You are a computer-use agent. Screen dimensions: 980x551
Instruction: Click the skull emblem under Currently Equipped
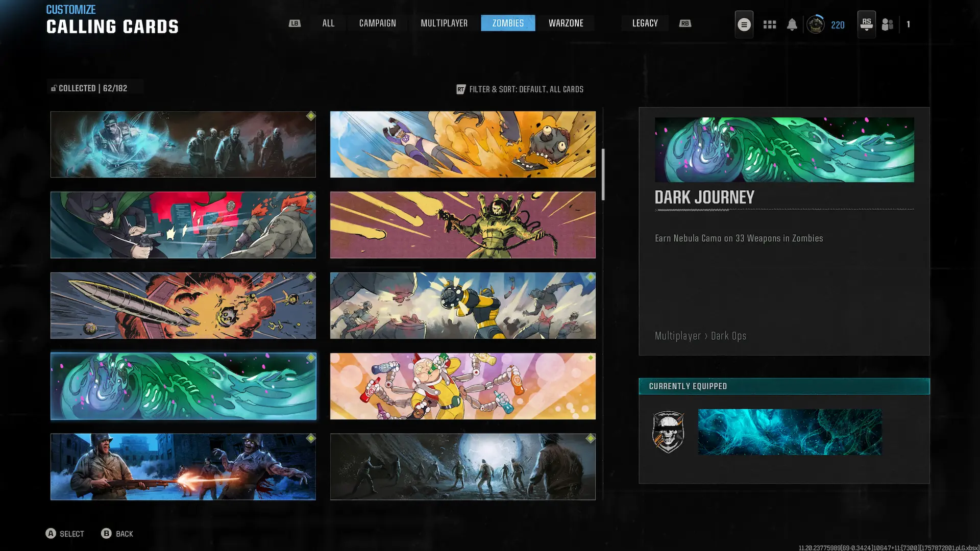click(668, 432)
